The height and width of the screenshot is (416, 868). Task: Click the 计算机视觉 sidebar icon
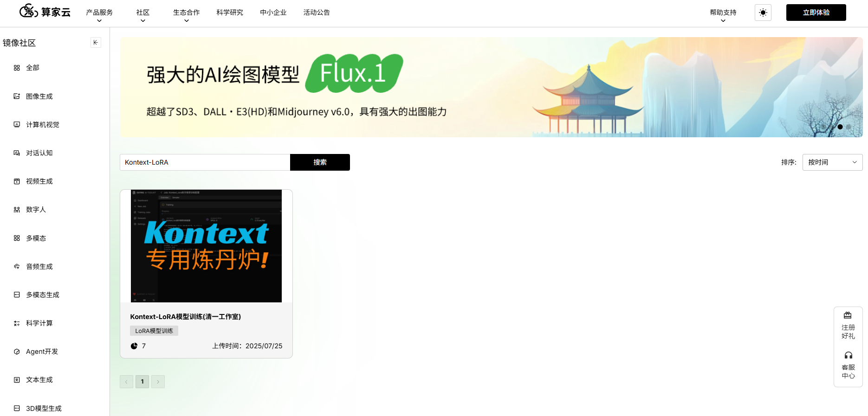coord(17,124)
